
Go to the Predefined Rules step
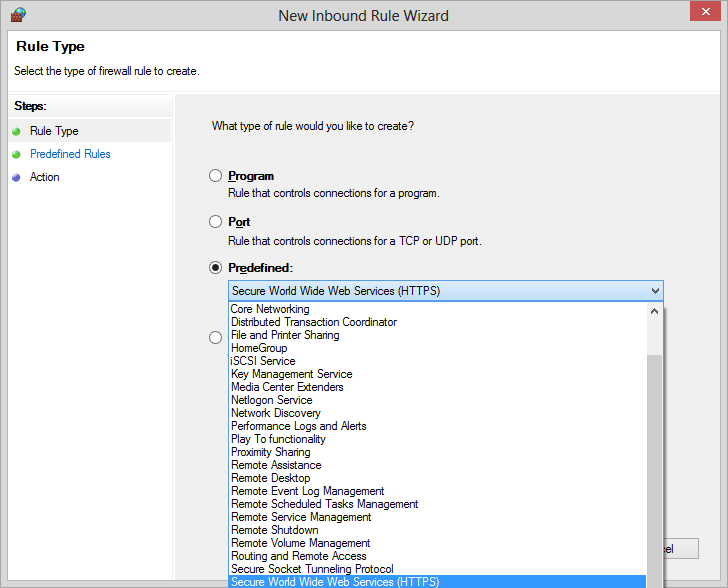(70, 154)
